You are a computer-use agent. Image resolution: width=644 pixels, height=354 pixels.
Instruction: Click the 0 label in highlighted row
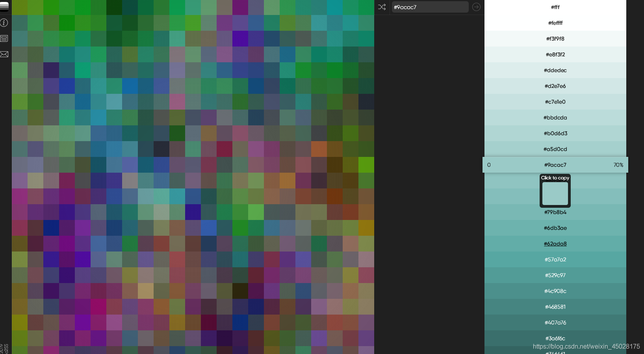pyautogui.click(x=489, y=165)
